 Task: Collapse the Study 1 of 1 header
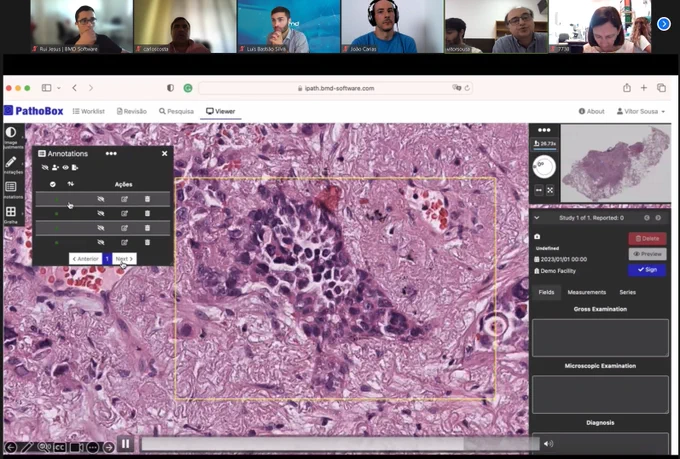pyautogui.click(x=537, y=218)
